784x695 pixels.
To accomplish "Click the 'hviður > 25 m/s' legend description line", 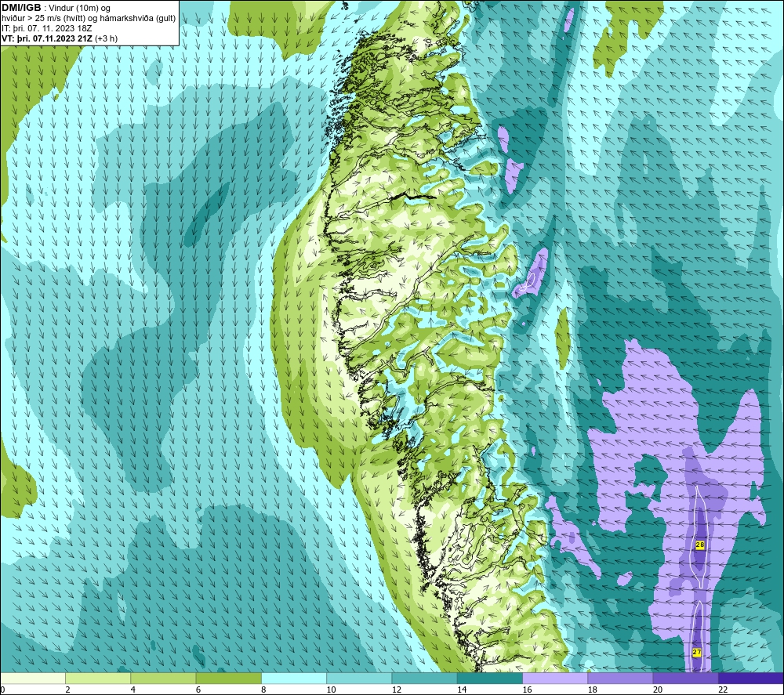I will [89, 19].
